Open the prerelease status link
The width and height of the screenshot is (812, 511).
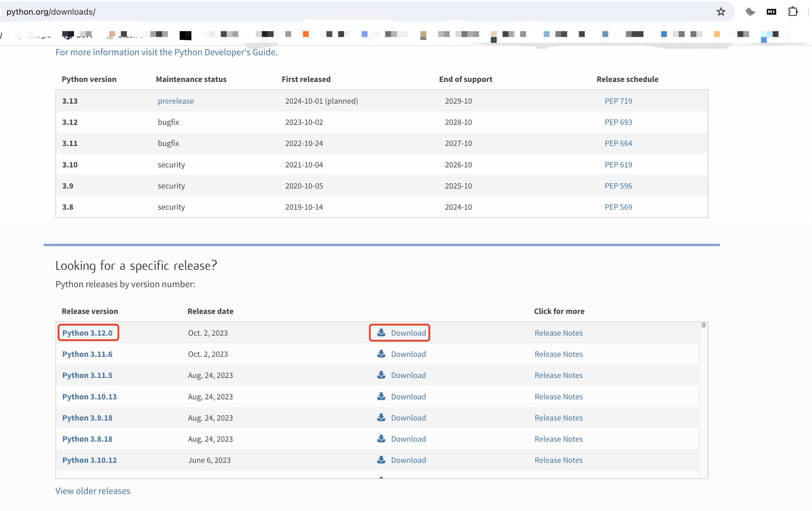pos(175,101)
